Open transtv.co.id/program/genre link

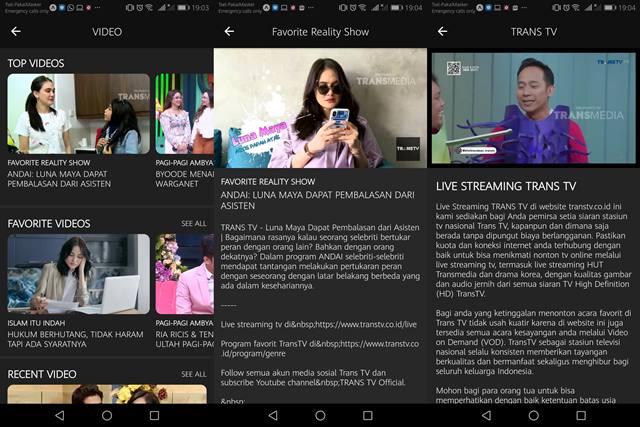click(x=320, y=349)
